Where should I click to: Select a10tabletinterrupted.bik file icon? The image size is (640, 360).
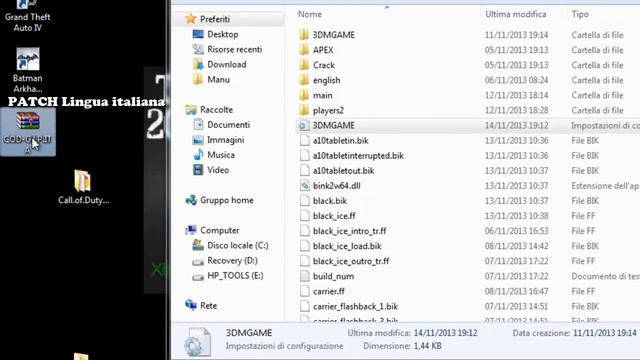click(304, 156)
